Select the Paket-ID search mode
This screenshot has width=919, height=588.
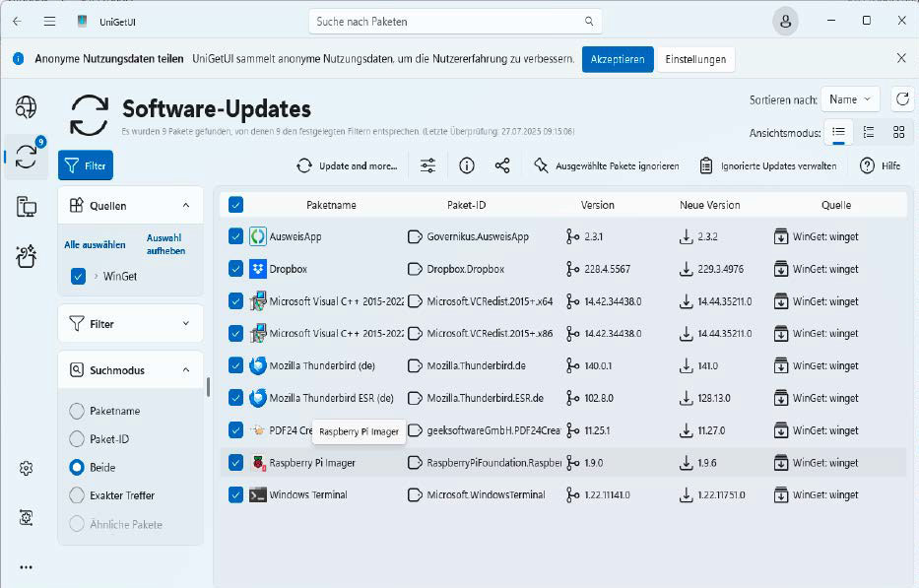coord(77,438)
